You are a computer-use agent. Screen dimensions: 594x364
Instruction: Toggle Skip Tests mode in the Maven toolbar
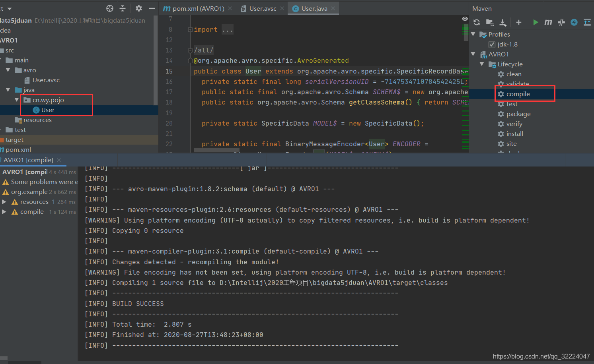(561, 22)
